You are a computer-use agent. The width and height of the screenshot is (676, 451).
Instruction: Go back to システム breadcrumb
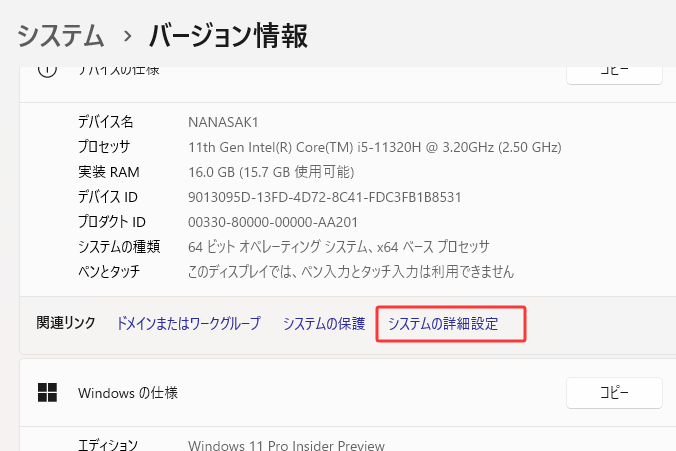pos(60,35)
